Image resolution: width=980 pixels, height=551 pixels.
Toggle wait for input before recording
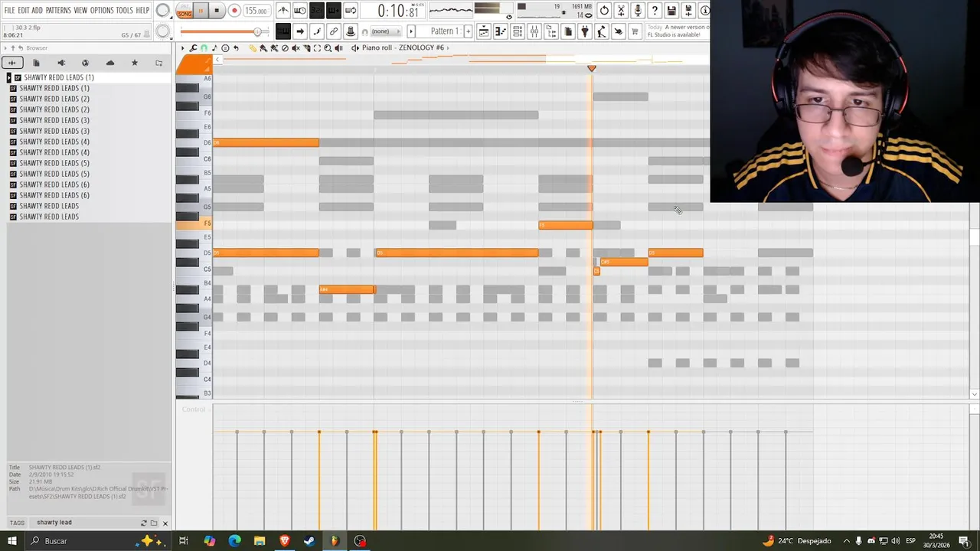tap(300, 11)
